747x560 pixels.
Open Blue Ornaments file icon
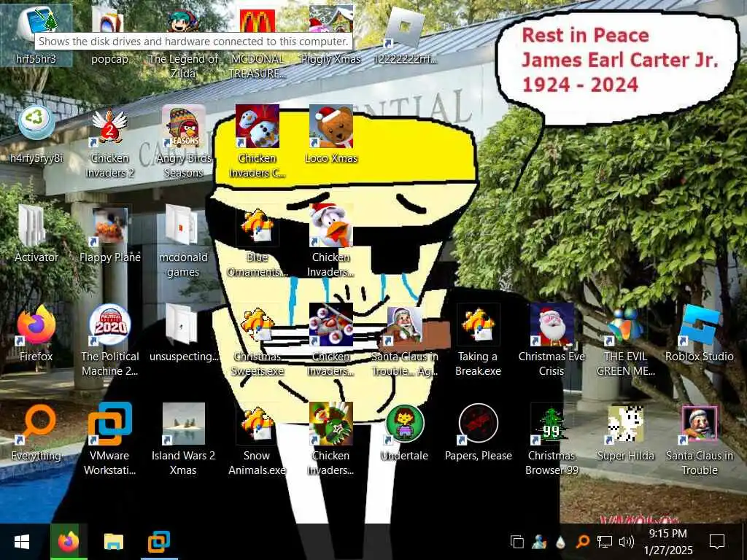tap(258, 241)
